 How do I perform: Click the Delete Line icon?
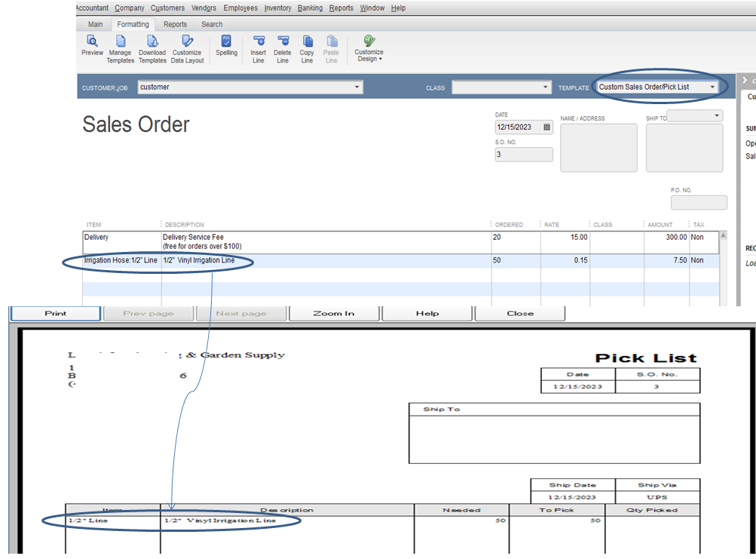coord(283,47)
